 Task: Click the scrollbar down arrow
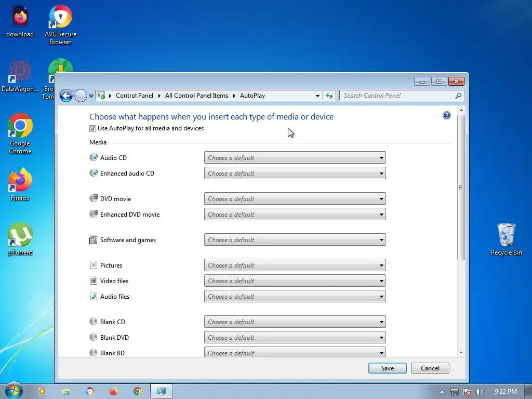click(x=461, y=353)
